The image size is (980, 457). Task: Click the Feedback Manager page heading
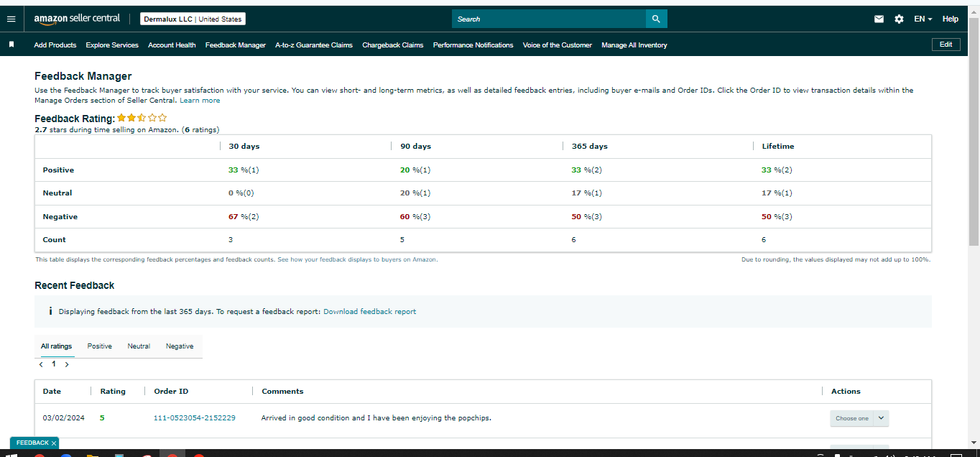click(x=83, y=76)
